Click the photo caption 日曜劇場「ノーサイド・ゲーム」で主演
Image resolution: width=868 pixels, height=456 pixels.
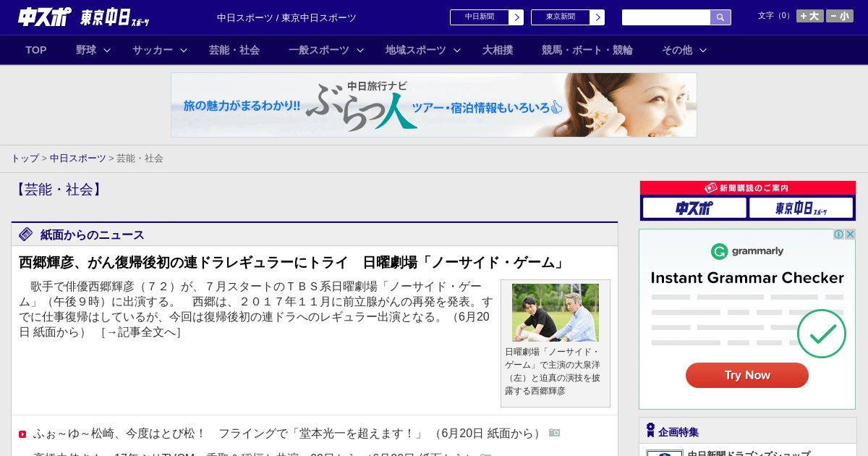(x=553, y=371)
